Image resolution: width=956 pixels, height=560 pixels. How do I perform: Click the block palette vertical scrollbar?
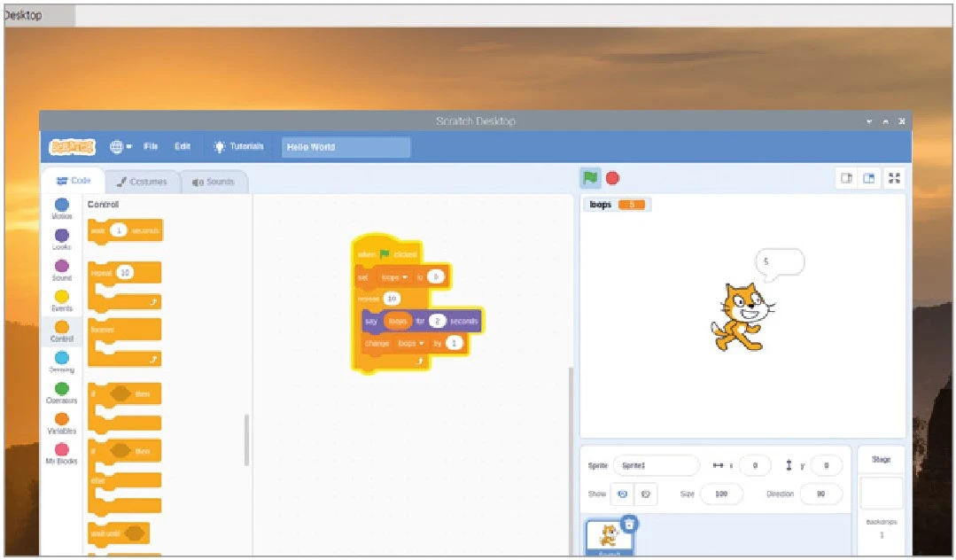(x=247, y=439)
